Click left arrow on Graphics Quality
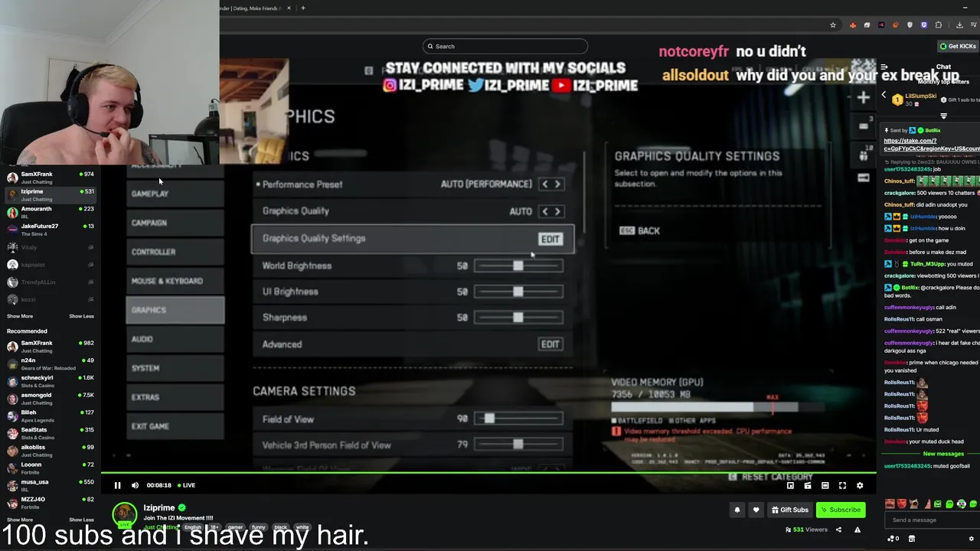The width and height of the screenshot is (980, 551). click(545, 211)
